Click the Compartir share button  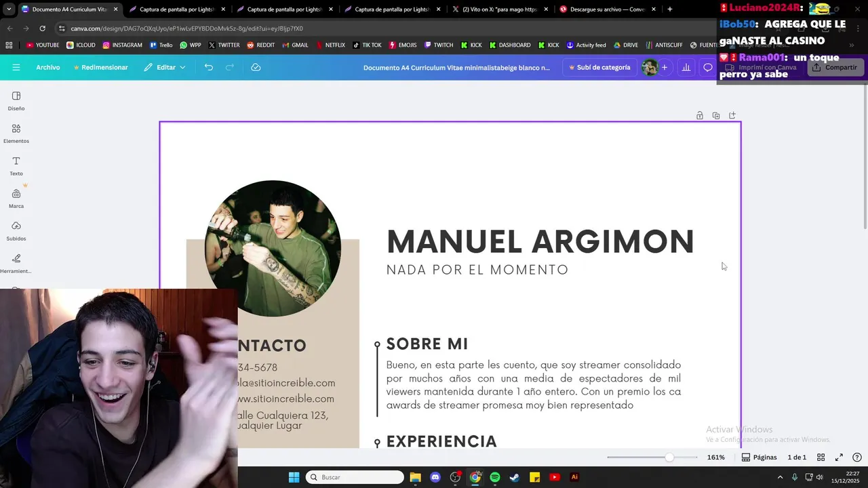[835, 67]
